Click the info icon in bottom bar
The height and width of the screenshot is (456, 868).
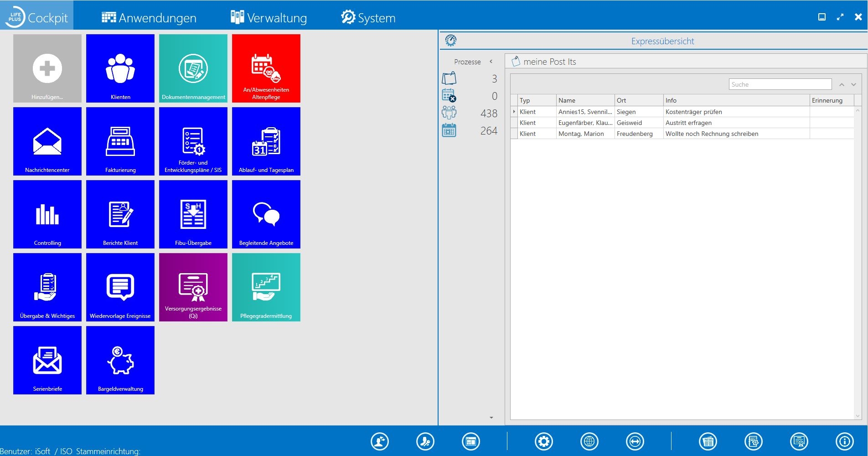(844, 441)
